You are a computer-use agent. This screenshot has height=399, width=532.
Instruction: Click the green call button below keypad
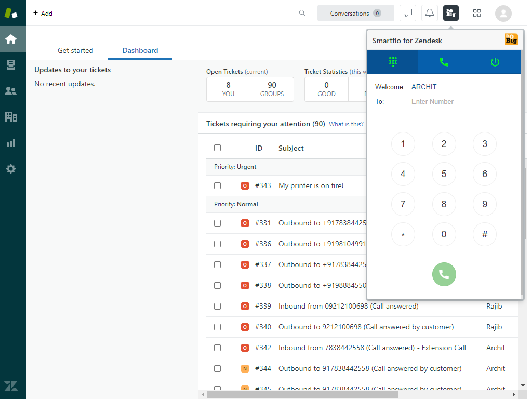[444, 274]
